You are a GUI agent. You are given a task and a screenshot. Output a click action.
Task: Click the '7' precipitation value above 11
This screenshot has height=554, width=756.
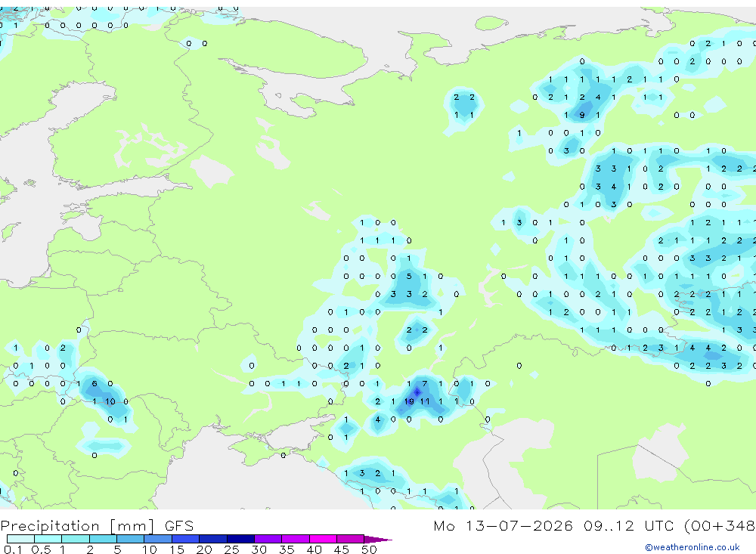(425, 384)
